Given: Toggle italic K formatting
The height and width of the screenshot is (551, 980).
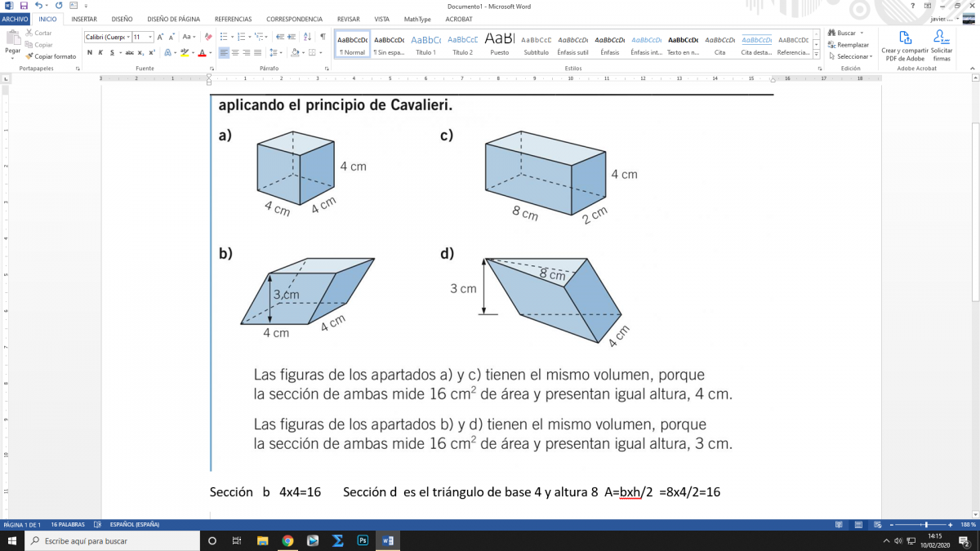Looking at the screenshot, I should click(x=100, y=53).
